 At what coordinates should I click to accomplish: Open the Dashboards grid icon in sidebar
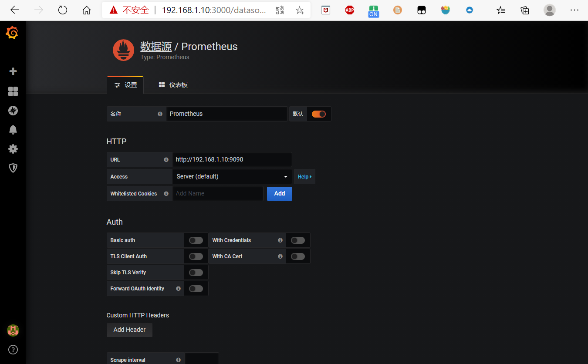tap(13, 91)
